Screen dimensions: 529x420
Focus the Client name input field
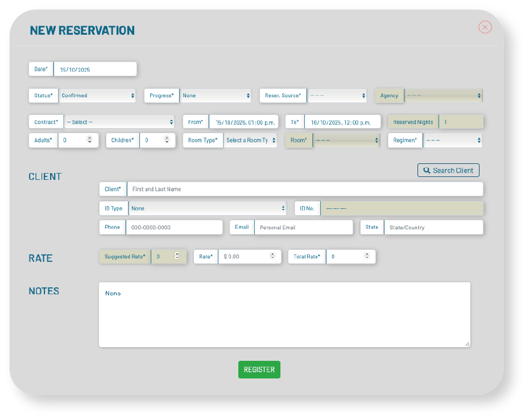coord(304,190)
